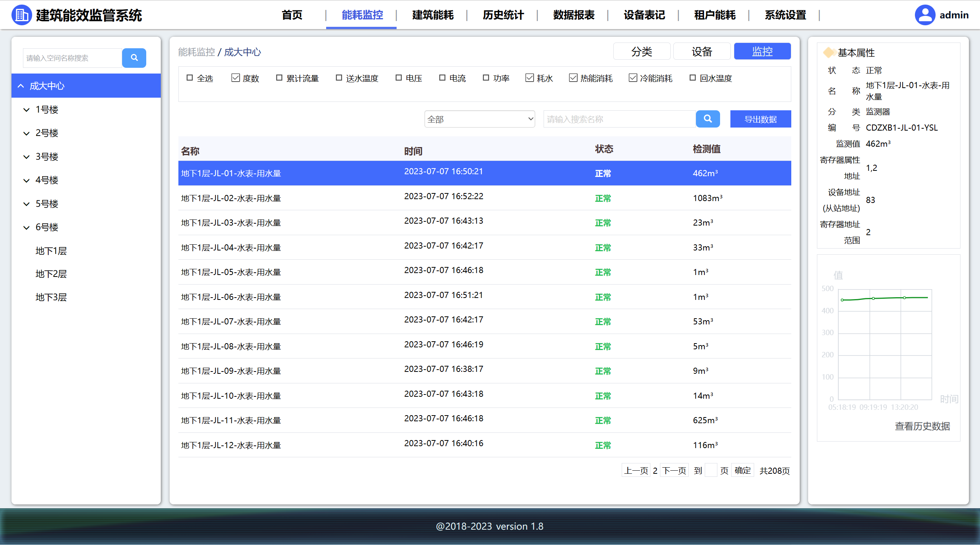Click the page number jump input

(711, 470)
